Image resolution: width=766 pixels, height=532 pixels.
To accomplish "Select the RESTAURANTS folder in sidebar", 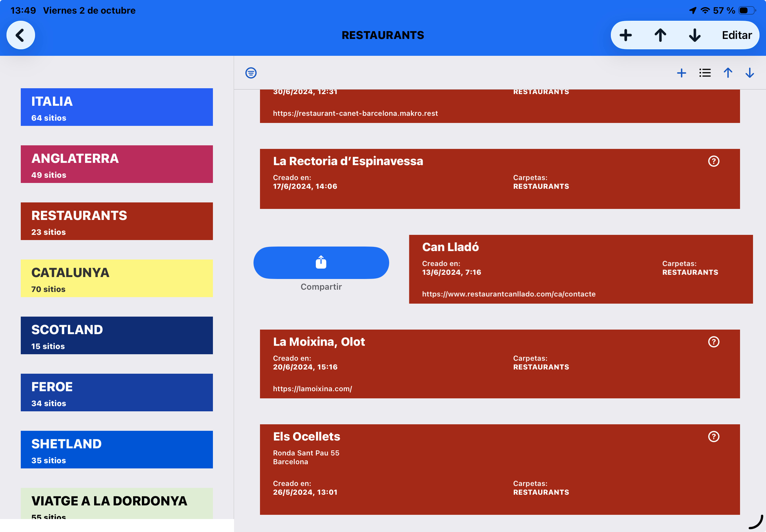I will point(117,221).
